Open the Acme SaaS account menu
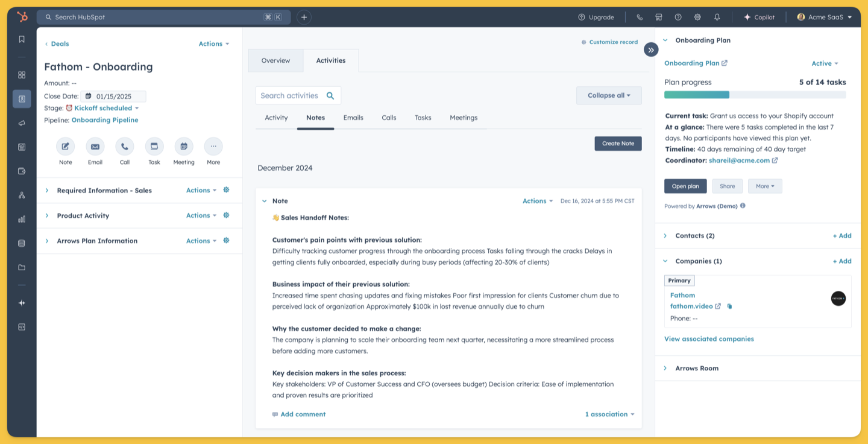868x444 pixels. [825, 17]
